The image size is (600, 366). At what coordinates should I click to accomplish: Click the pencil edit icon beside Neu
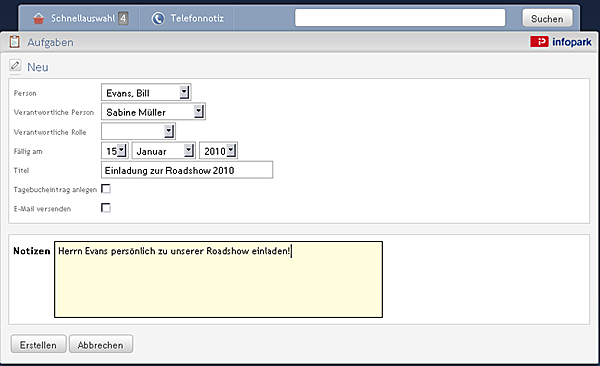tap(15, 66)
